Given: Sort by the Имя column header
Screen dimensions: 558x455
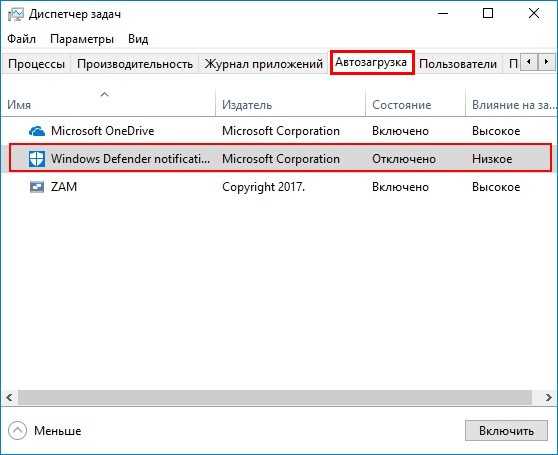Looking at the screenshot, I should 108,102.
